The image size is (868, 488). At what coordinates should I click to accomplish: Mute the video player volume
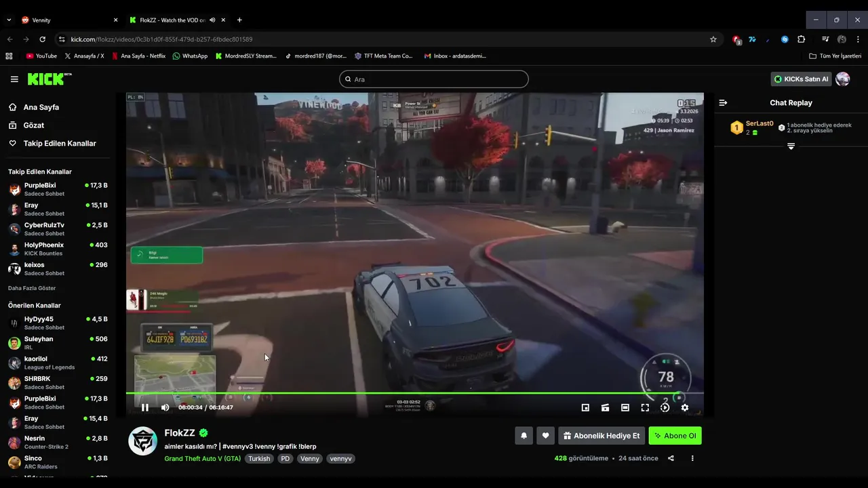pos(165,407)
